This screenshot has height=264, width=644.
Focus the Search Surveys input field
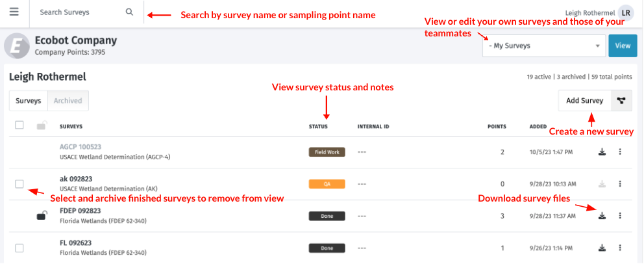pos(78,12)
